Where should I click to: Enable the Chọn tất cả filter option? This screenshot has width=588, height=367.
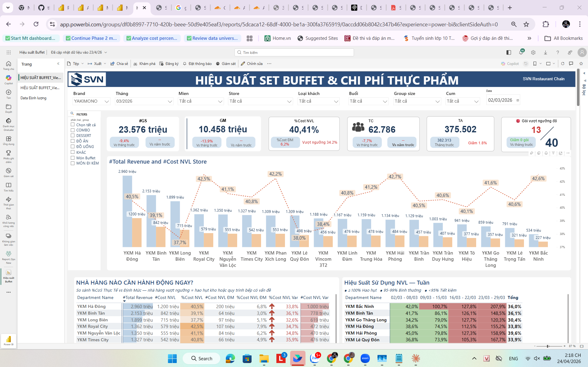click(73, 125)
